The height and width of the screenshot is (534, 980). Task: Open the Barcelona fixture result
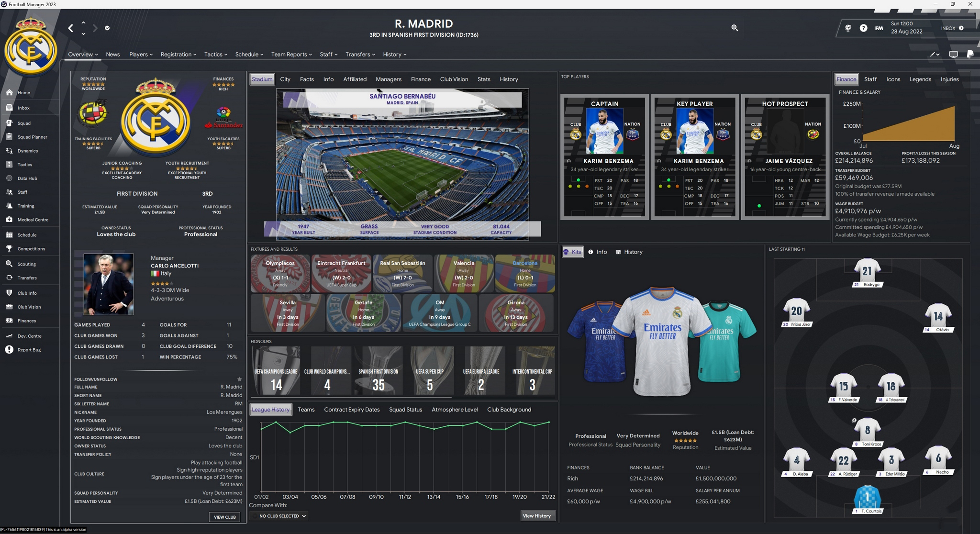(x=525, y=274)
